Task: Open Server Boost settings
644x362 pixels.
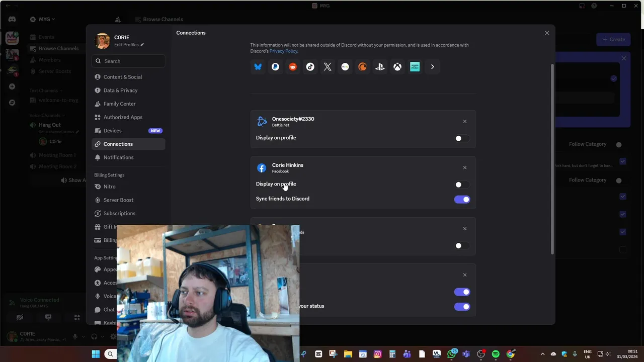Action: (128, 200)
